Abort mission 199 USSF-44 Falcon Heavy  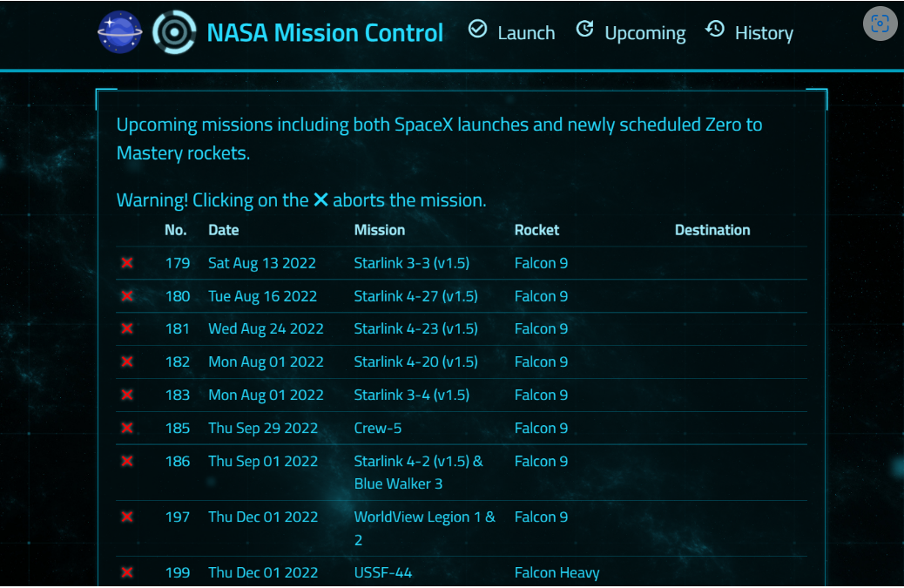[x=127, y=572]
